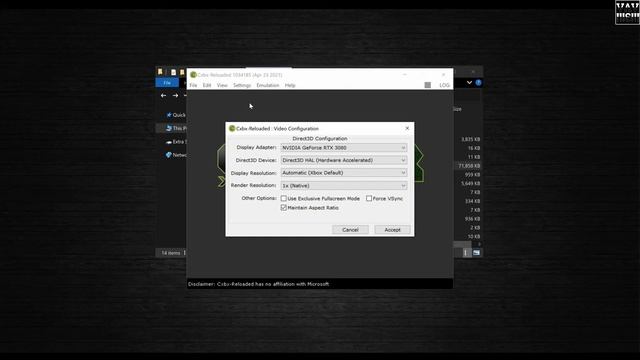Click the Explorer horizontal scrollbar
640x360 pixels.
click(x=463, y=244)
